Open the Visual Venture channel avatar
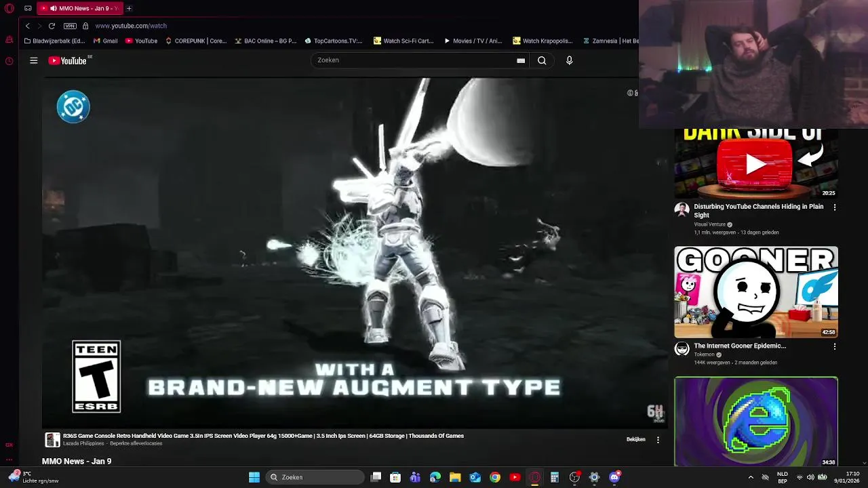Screen dimensions: 868x488 tap(682, 209)
